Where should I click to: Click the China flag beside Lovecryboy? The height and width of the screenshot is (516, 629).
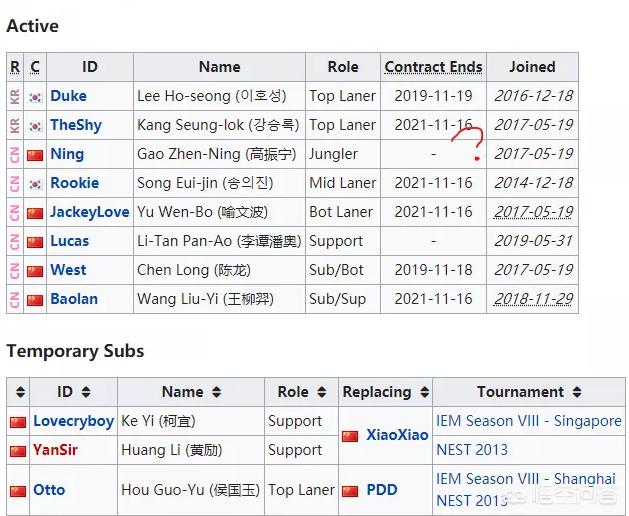click(18, 422)
